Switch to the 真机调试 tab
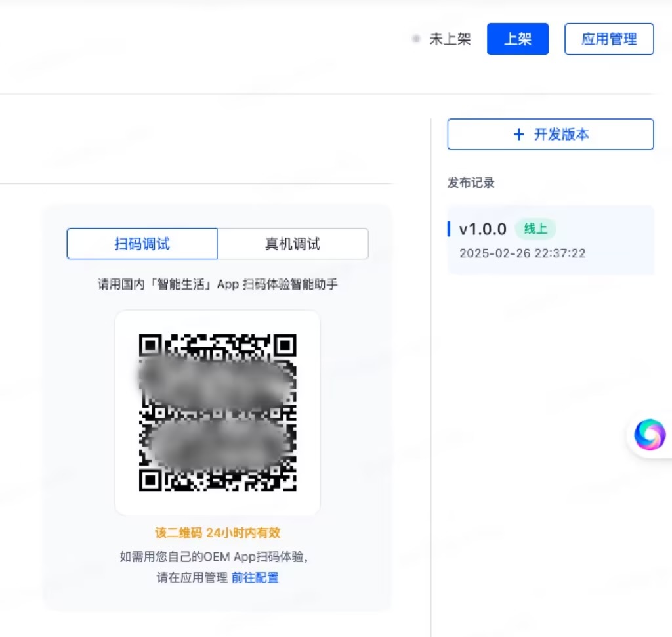 [x=293, y=244]
